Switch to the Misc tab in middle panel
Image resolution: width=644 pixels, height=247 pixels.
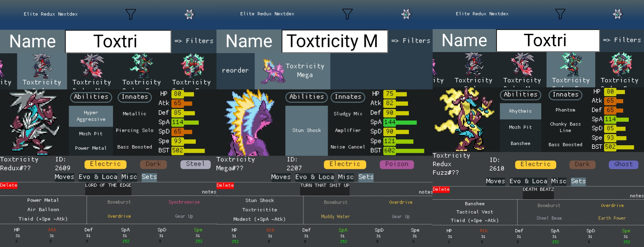click(x=346, y=177)
